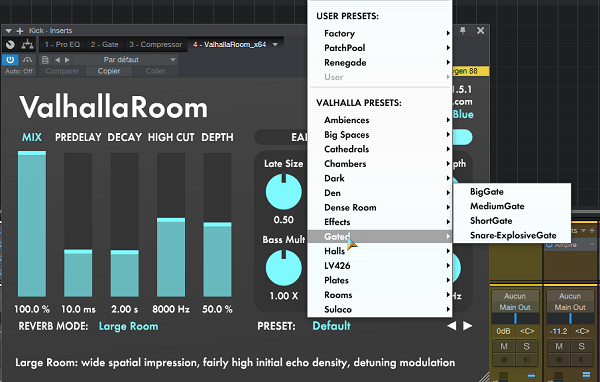Open the Large Room reverb mode selector

[x=129, y=326]
